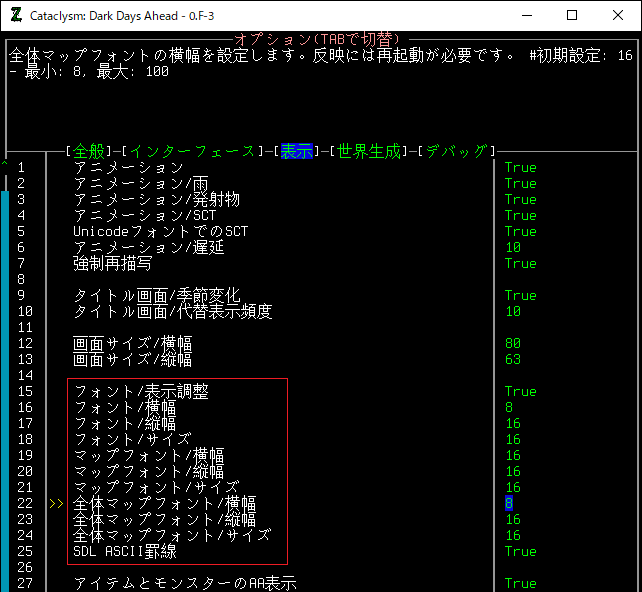The width and height of the screenshot is (642, 592).
Task: Click the 画面サイズ/縦幅 value 63
Action: 513,359
